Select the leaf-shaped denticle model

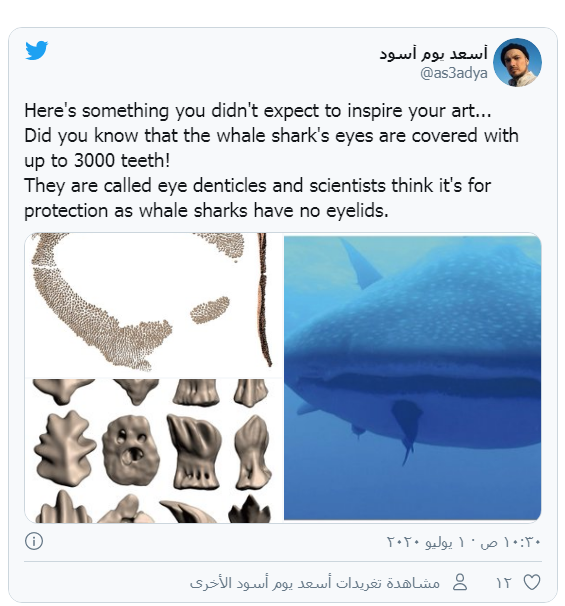click(x=64, y=448)
